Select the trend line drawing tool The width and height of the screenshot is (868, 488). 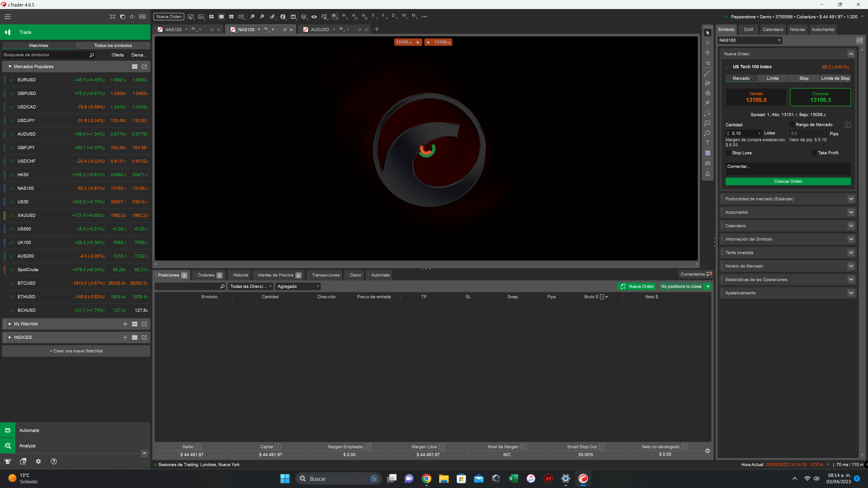tap(708, 73)
